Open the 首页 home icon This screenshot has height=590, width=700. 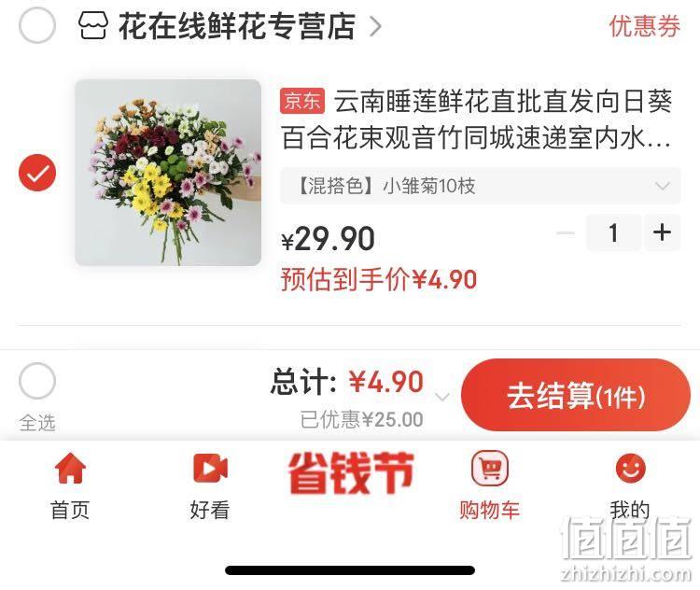pos(70,468)
